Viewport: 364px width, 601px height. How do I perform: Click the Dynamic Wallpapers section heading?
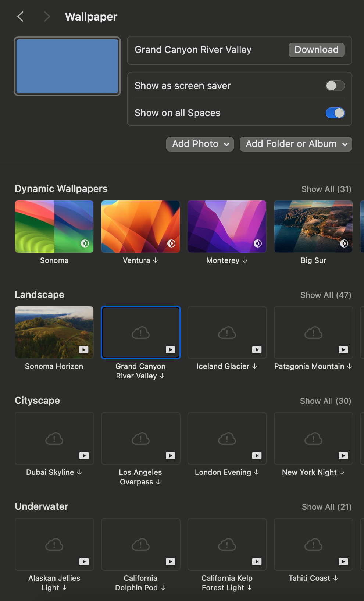61,189
